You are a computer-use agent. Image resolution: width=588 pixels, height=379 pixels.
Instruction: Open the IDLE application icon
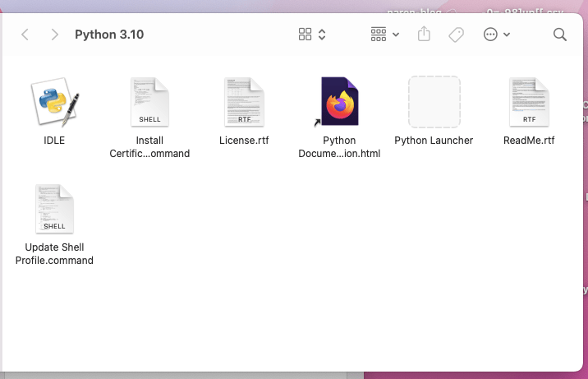pyautogui.click(x=55, y=102)
